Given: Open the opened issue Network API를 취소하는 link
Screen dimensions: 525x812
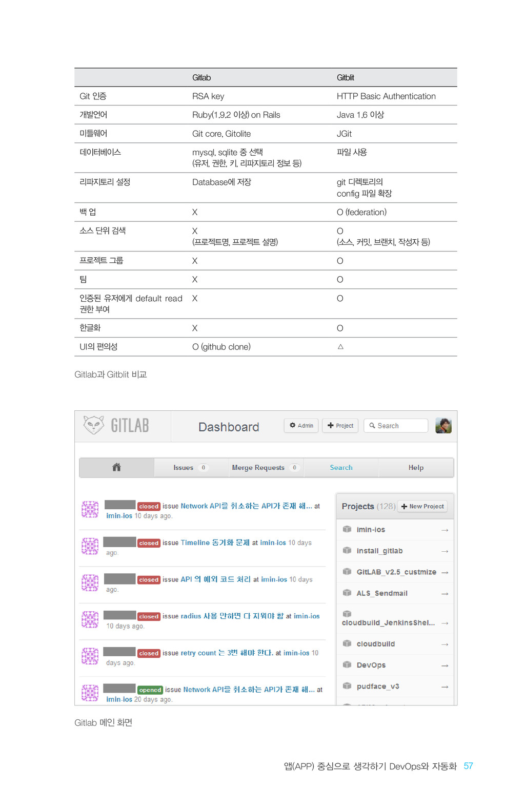Looking at the screenshot, I should tap(249, 690).
